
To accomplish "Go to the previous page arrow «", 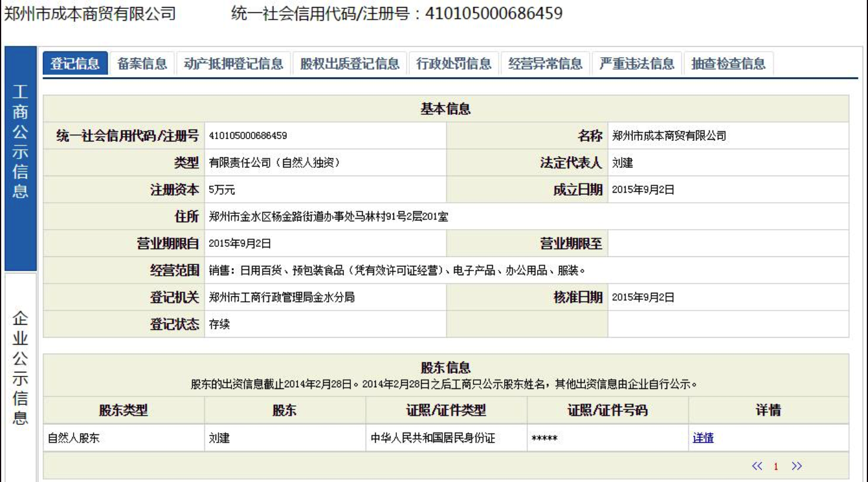I will click(757, 466).
